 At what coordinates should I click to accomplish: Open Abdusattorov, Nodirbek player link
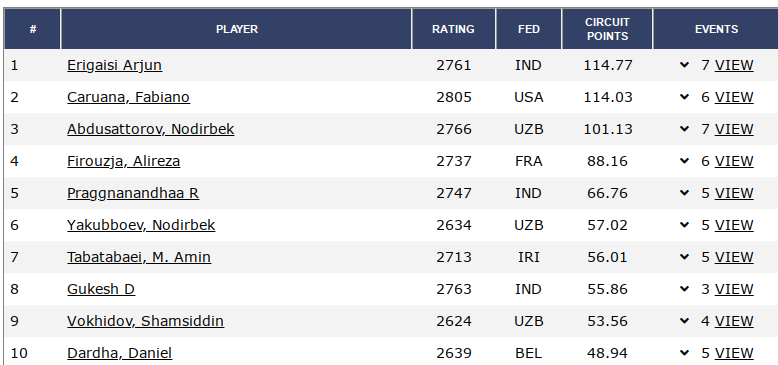pyautogui.click(x=150, y=129)
